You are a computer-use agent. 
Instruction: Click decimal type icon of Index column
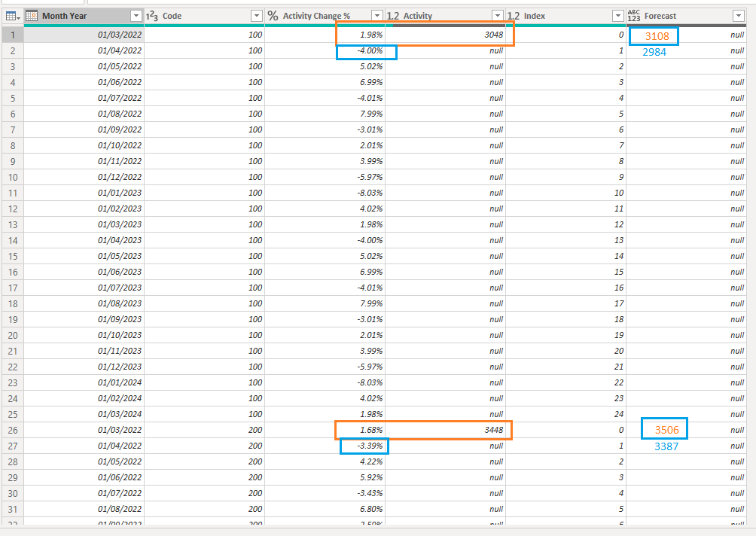coord(514,16)
